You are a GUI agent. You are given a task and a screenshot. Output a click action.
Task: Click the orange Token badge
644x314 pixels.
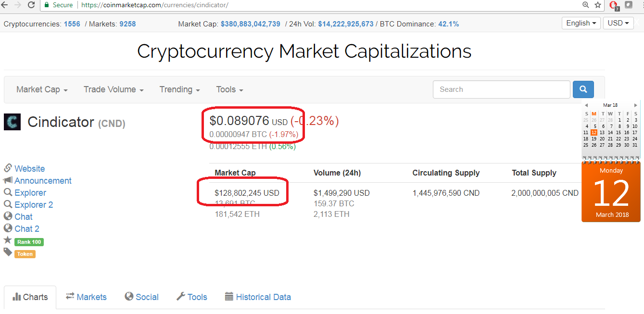(25, 254)
